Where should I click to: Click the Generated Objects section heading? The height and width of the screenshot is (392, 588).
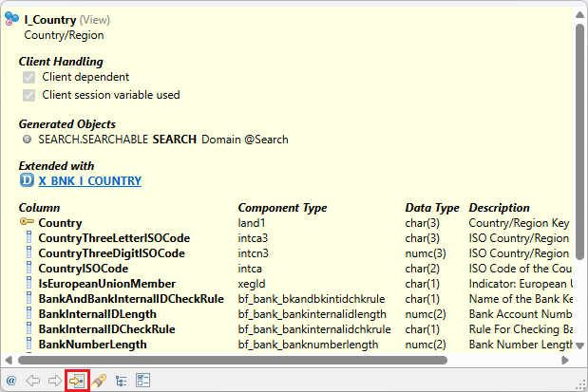[x=67, y=124]
